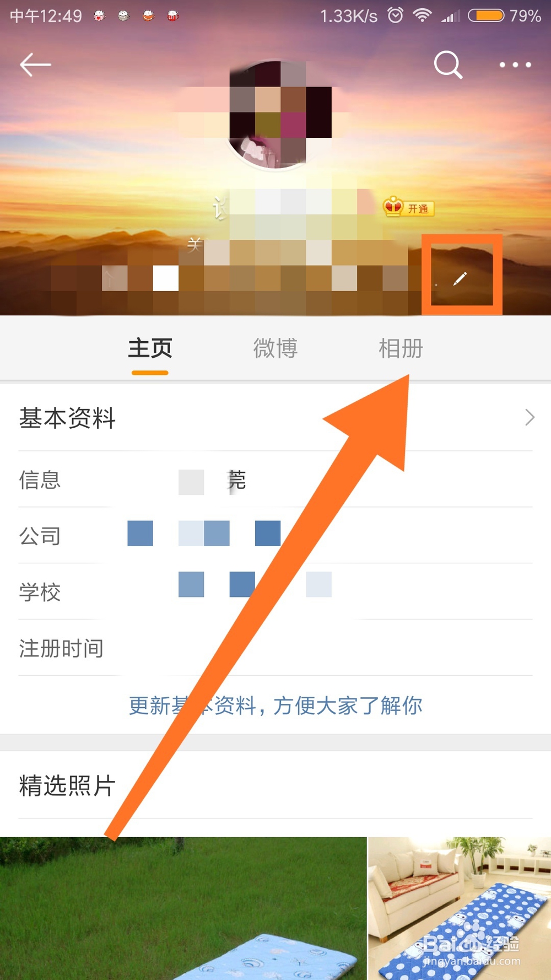Tap the profile avatar picture
The width and height of the screenshot is (551, 980).
tap(275, 116)
